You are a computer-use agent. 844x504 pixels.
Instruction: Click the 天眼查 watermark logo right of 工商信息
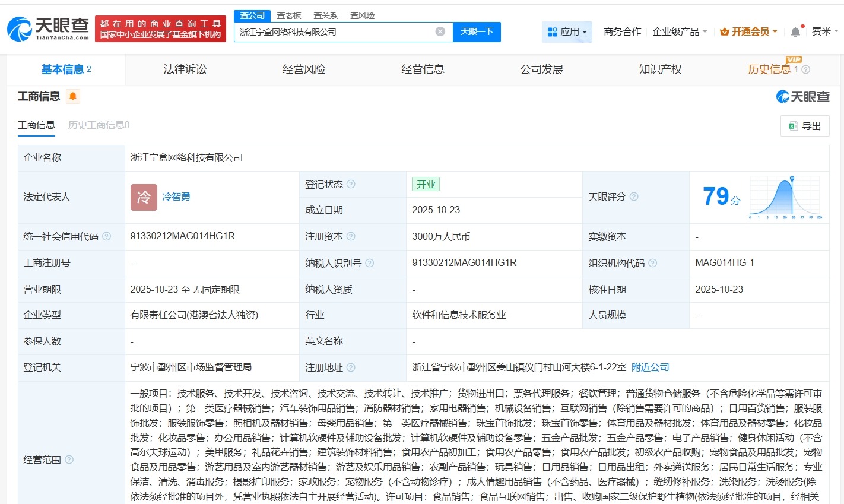[x=802, y=96]
